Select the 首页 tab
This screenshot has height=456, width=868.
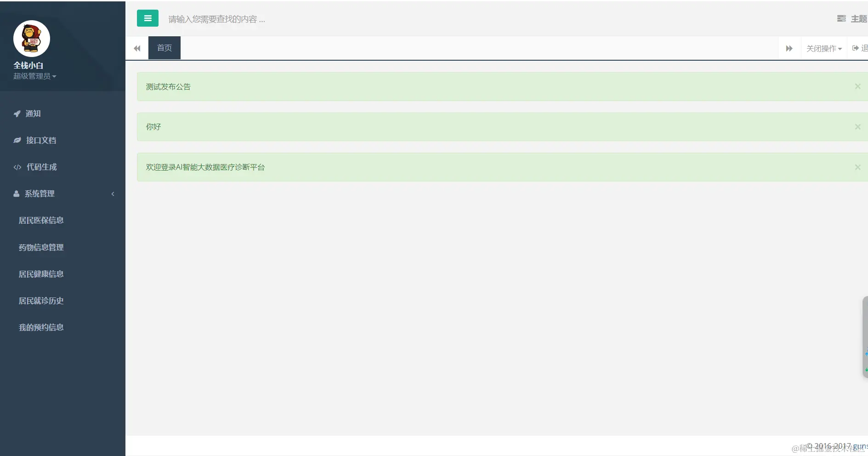[x=165, y=48]
